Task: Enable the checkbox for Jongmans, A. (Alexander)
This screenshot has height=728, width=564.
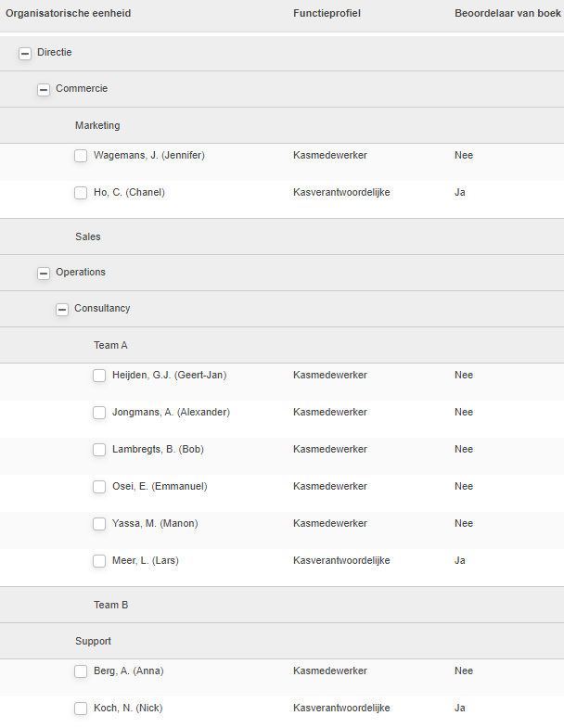Action: click(99, 413)
